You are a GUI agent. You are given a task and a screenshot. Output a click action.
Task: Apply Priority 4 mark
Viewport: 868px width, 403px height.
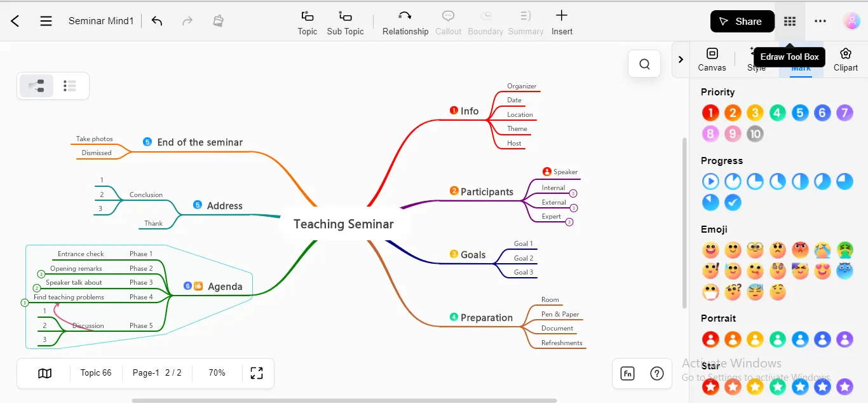point(778,113)
